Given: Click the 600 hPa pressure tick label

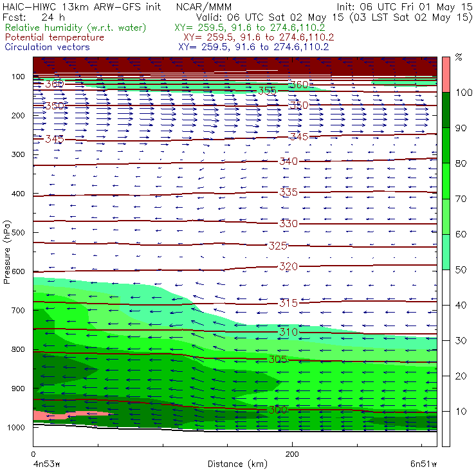Looking at the screenshot, I should (18, 271).
